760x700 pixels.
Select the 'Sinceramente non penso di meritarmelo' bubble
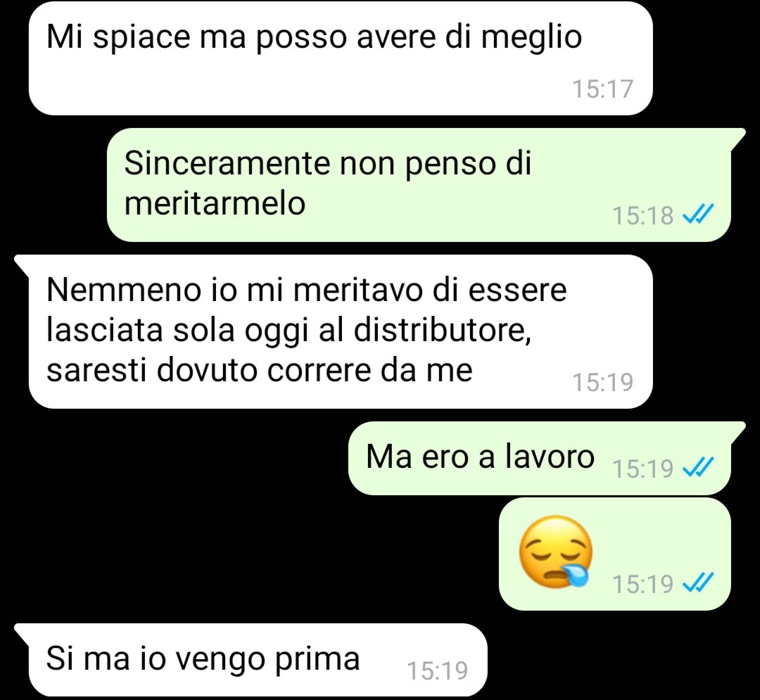[x=418, y=184]
